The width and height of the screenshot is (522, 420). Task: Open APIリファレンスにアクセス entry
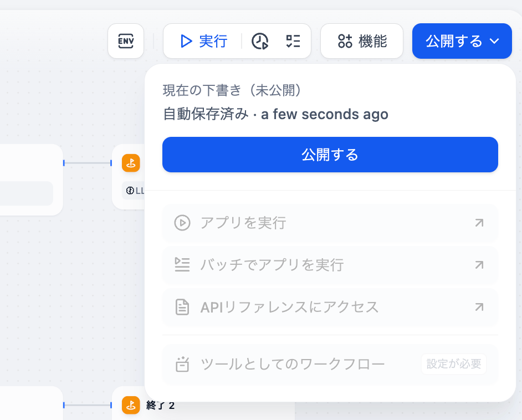click(x=330, y=307)
